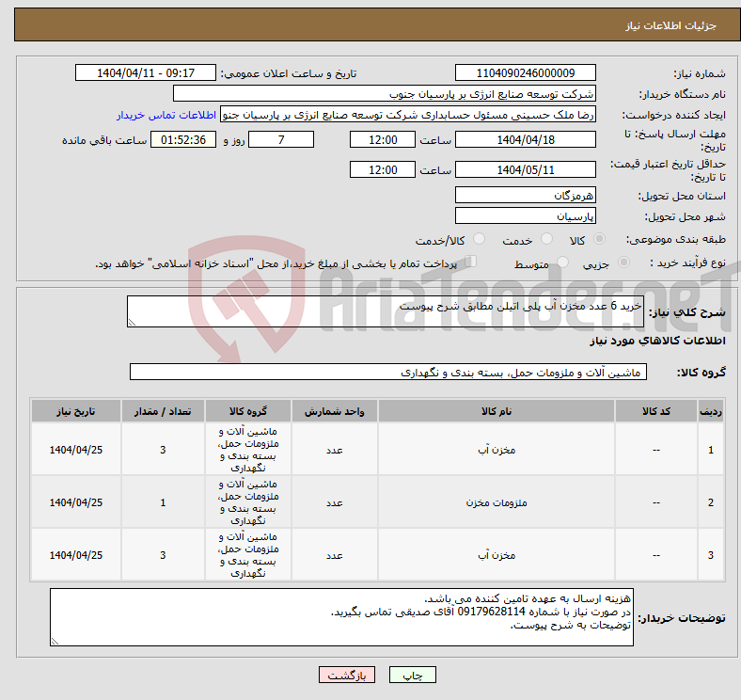
Task: Click row number 3 in the table
Action: (710, 555)
